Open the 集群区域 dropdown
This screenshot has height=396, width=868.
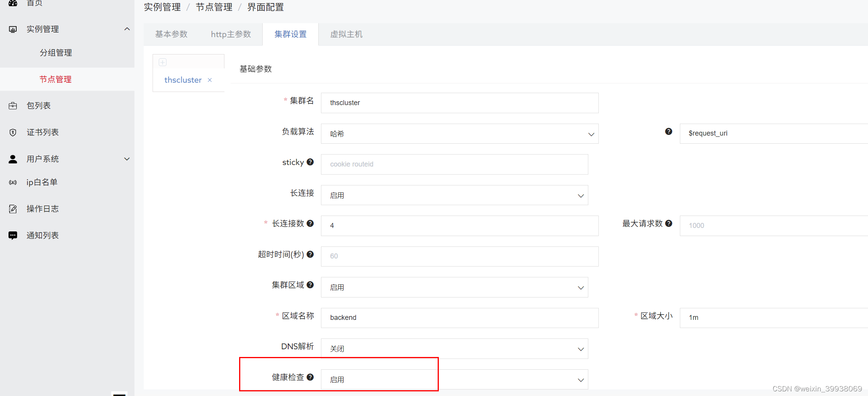[454, 287]
